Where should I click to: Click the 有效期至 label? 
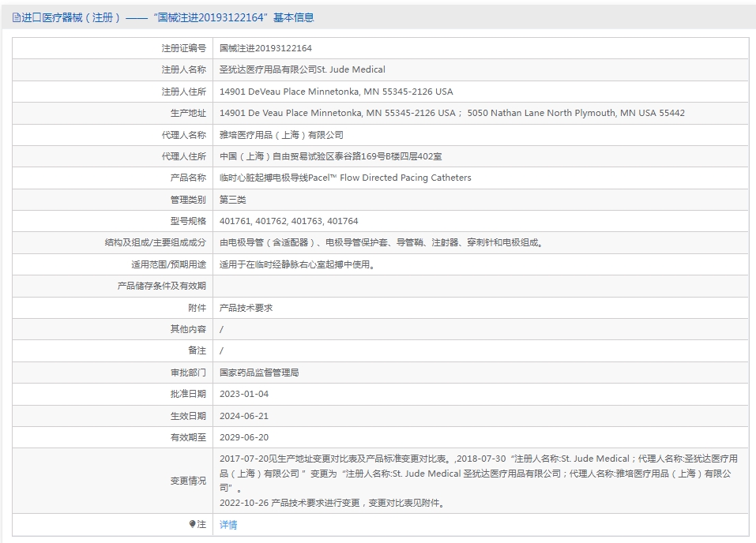click(188, 437)
